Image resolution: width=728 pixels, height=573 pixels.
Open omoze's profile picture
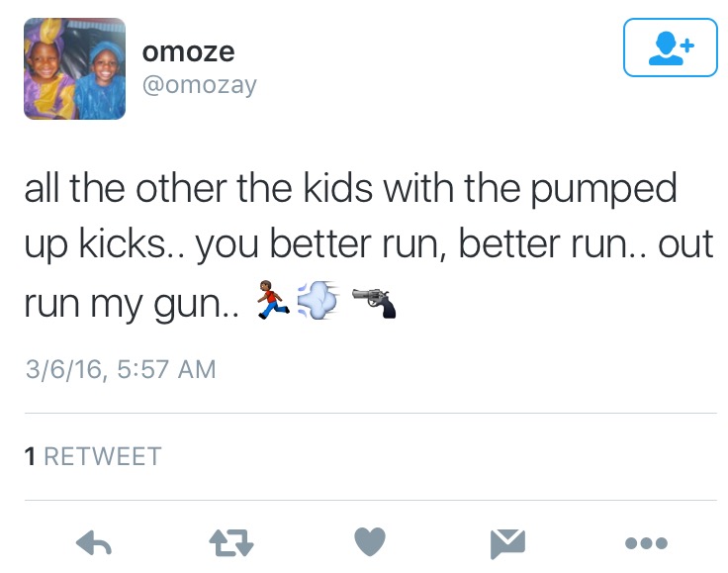point(74,69)
